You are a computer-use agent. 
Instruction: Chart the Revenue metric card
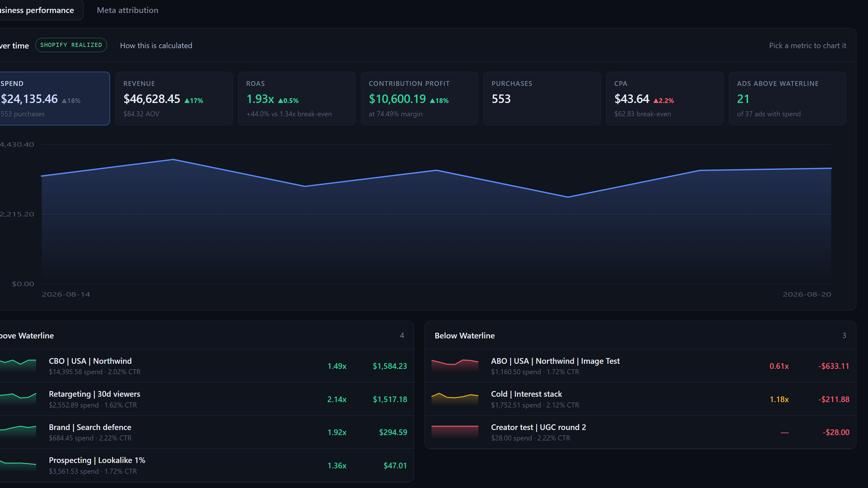pos(174,99)
